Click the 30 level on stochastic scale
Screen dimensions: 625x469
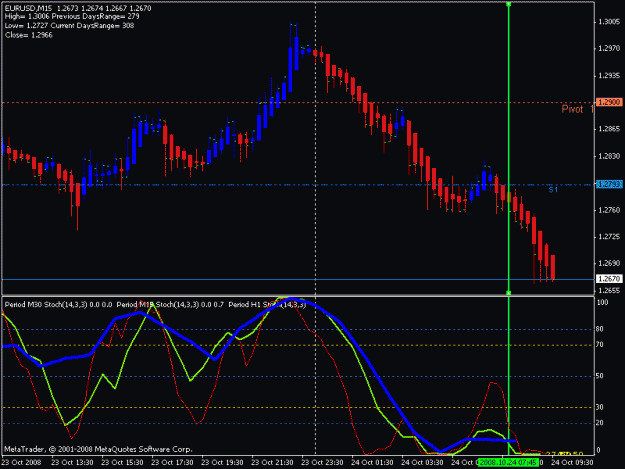(600, 407)
